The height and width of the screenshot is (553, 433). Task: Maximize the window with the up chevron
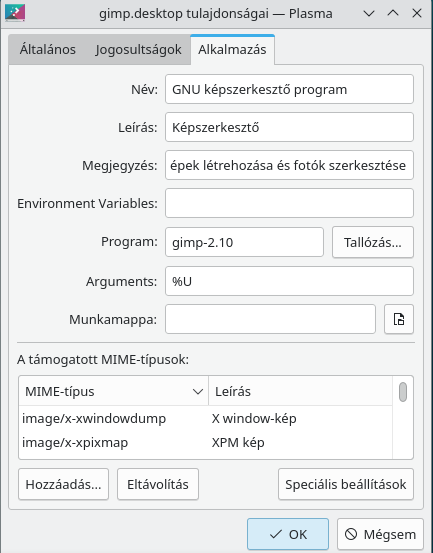[x=393, y=13]
